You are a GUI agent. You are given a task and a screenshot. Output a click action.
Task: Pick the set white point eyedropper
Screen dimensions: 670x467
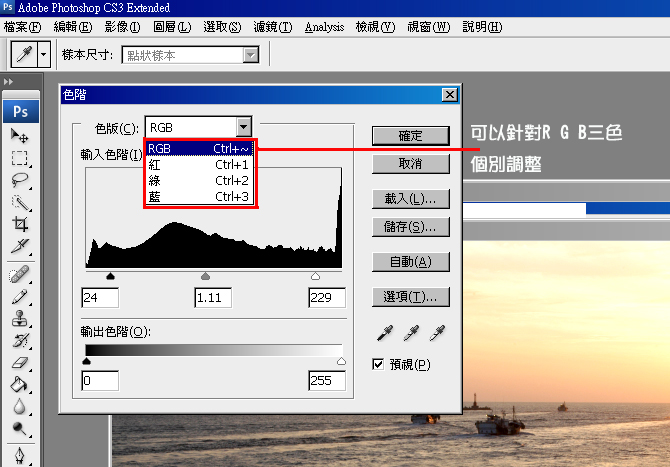(x=438, y=333)
